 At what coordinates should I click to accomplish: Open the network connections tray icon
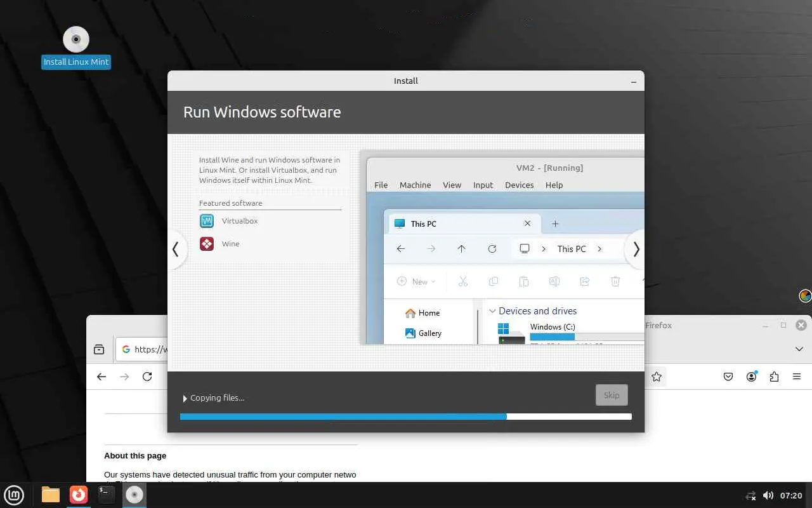751,495
